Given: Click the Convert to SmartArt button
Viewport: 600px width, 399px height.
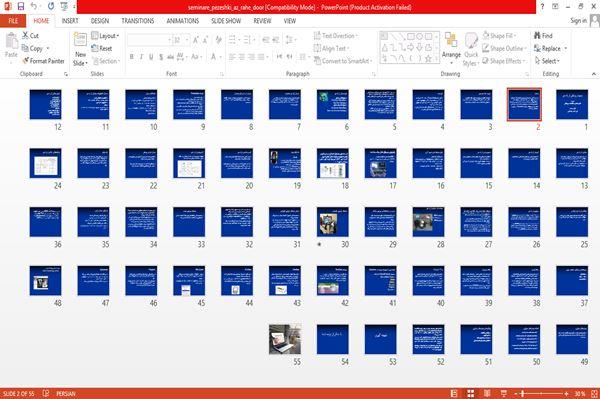Looking at the screenshot, I should coord(343,61).
